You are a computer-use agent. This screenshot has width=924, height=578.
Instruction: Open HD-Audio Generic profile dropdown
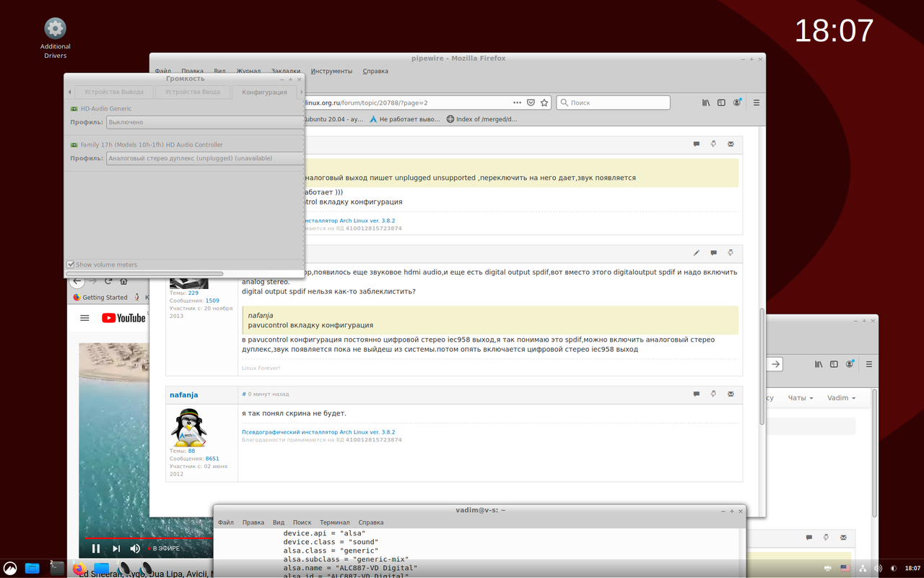point(204,122)
